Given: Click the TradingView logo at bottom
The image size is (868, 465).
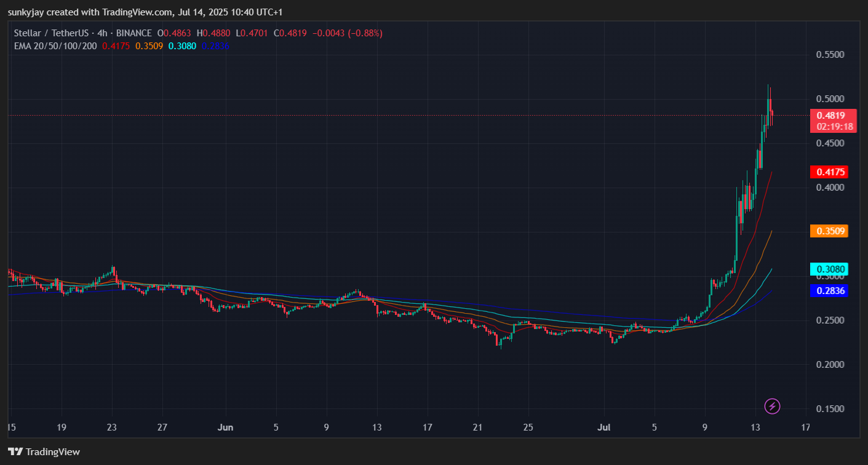Looking at the screenshot, I should pos(44,452).
